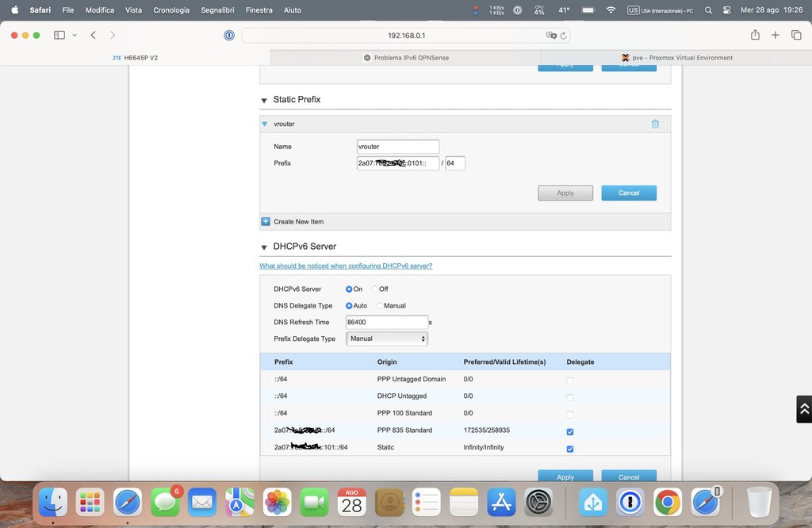Collapse the DHCPv6 Server section
This screenshot has width=812, height=528.
[x=264, y=247]
